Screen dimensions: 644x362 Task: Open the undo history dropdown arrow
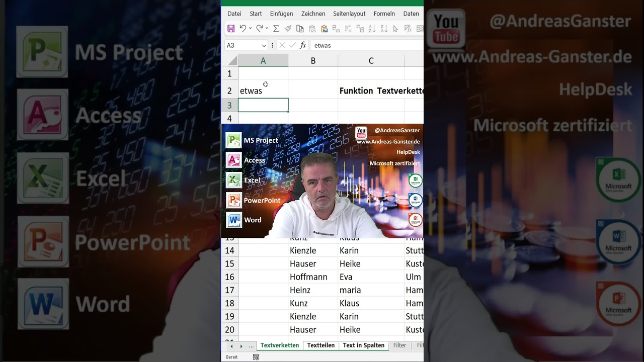pos(250,29)
